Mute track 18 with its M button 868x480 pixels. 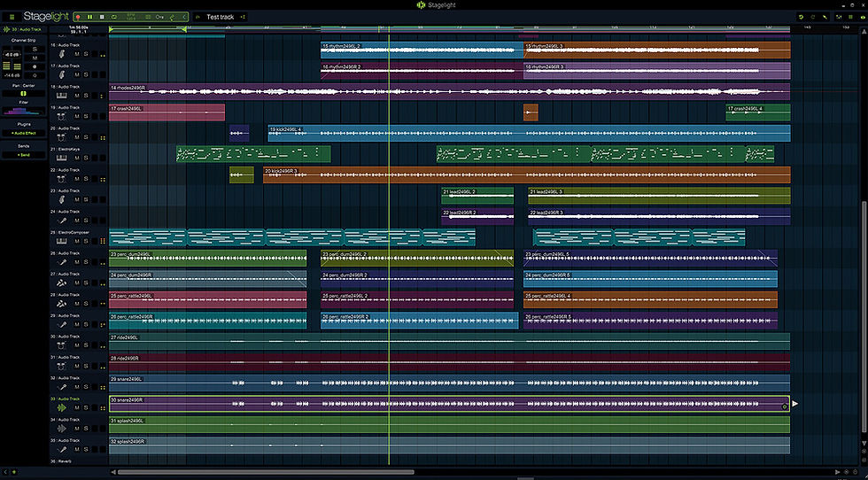tap(77, 97)
